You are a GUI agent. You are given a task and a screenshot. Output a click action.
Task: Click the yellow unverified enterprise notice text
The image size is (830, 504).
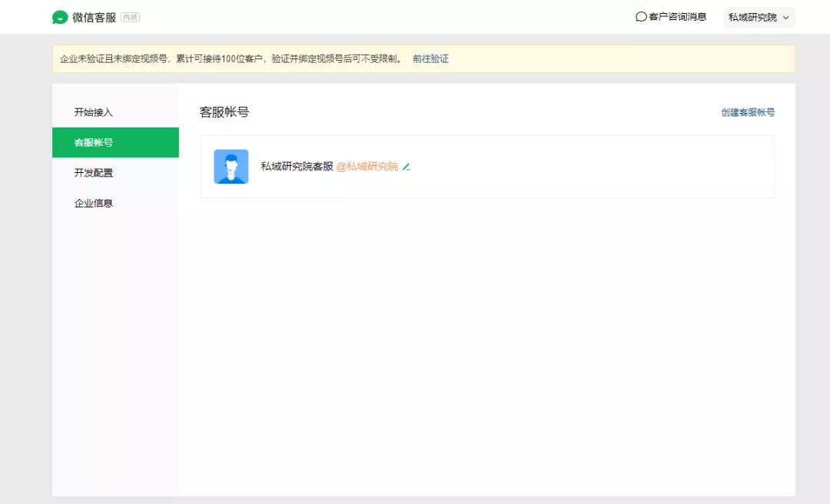click(231, 59)
